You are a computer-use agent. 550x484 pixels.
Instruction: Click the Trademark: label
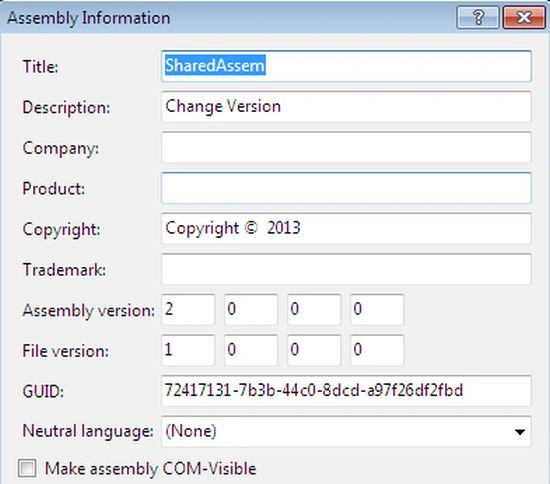coord(64,270)
